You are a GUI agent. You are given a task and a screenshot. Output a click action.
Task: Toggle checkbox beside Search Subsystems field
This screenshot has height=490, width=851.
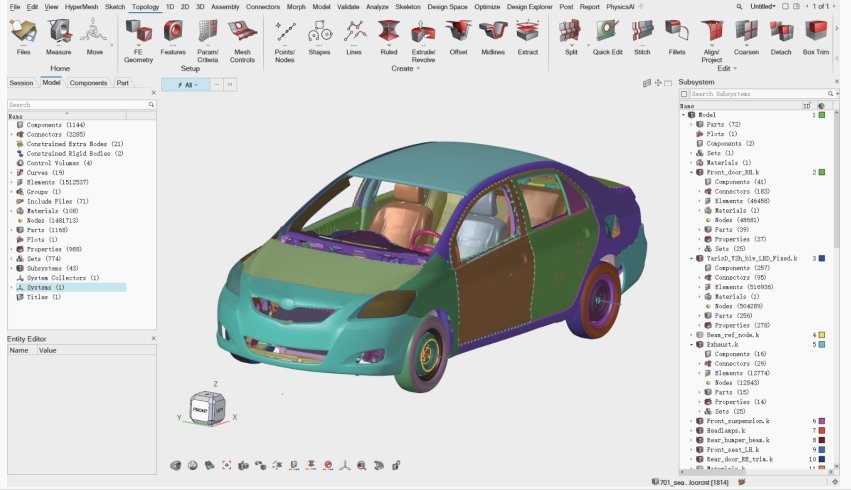[684, 94]
